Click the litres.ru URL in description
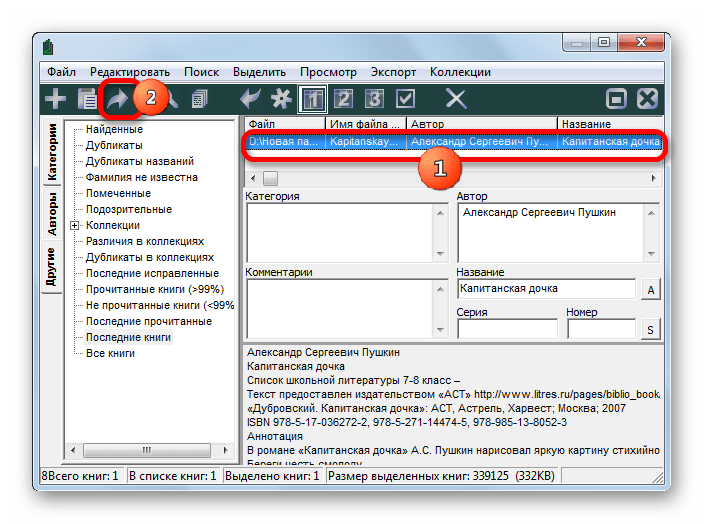This screenshot has height=524, width=704. (x=567, y=394)
